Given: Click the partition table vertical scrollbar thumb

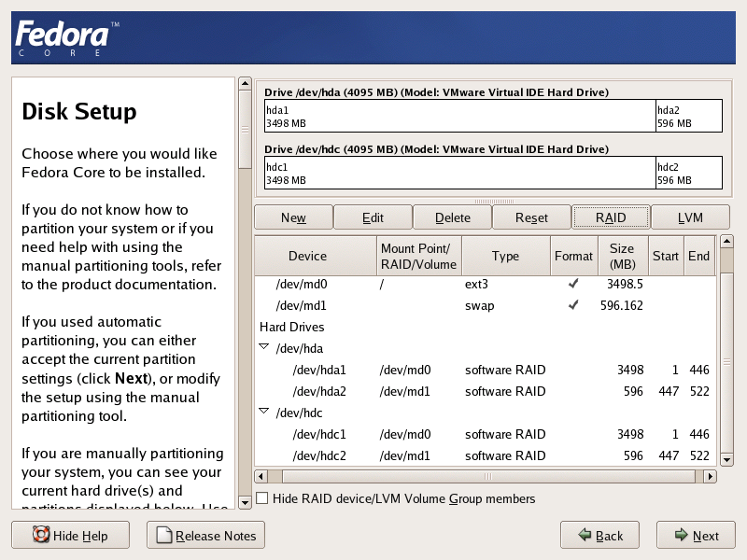Looking at the screenshot, I should [726, 362].
